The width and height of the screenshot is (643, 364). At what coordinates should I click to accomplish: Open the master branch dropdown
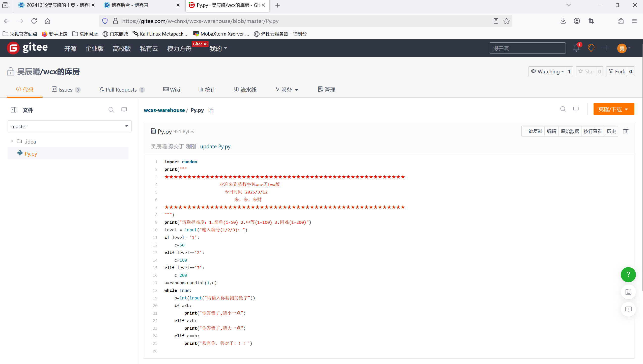tap(69, 126)
